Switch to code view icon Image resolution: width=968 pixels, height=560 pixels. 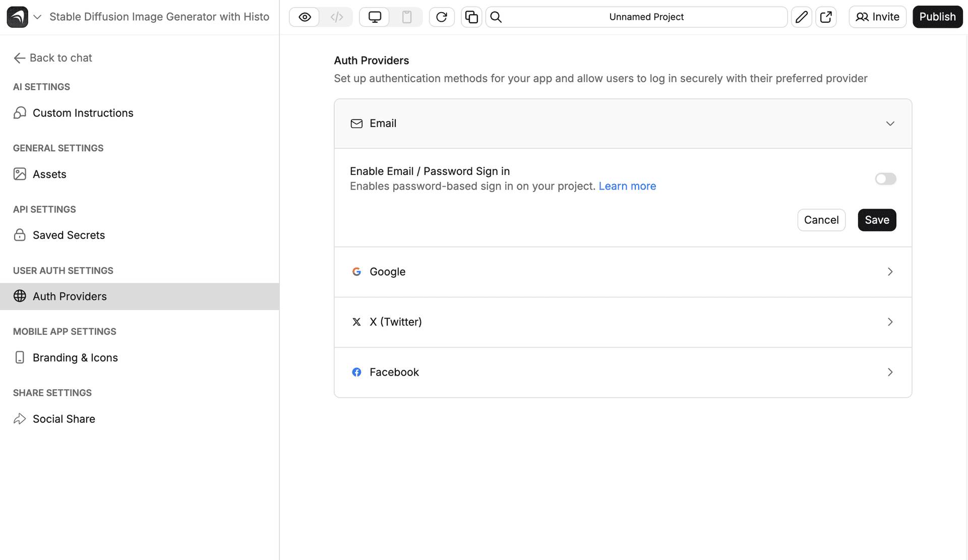point(337,17)
